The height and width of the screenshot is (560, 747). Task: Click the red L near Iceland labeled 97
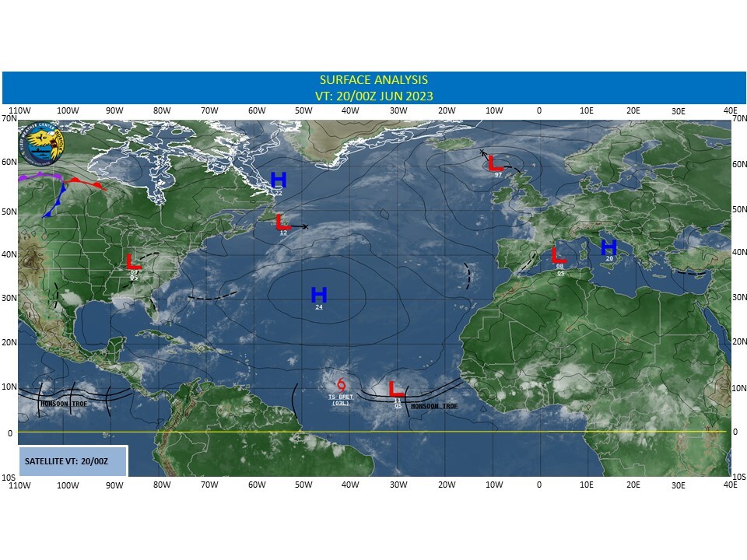[495, 163]
